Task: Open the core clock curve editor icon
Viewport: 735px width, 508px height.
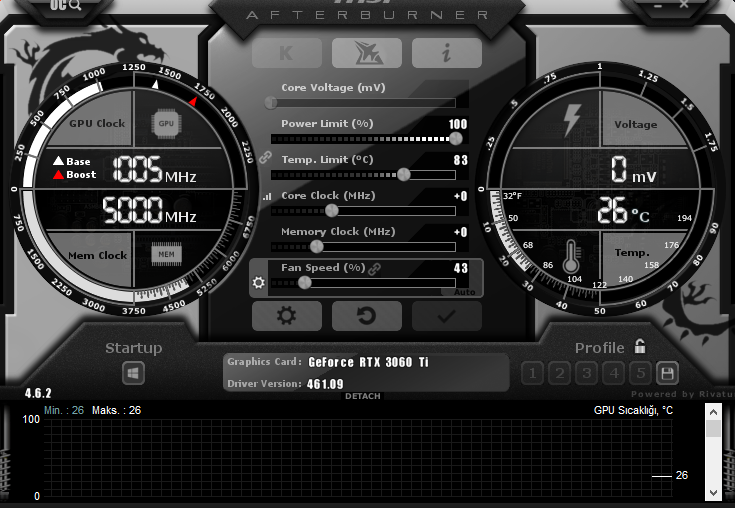Action: pyautogui.click(x=267, y=197)
